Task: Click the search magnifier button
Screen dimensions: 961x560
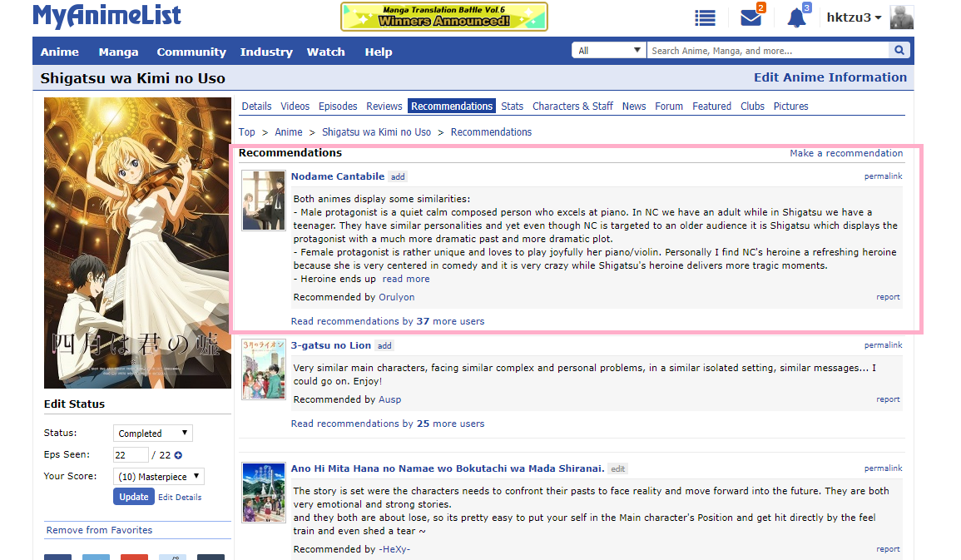Action: click(899, 51)
